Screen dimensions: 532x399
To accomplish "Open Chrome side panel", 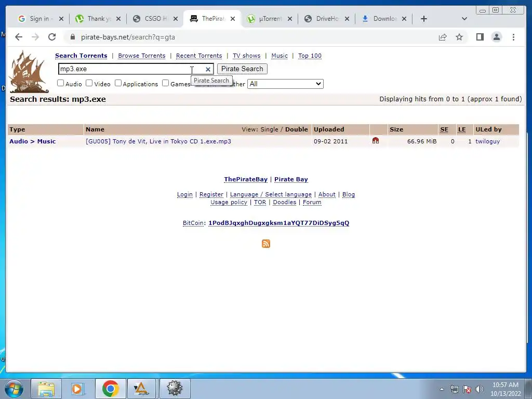I will [480, 37].
